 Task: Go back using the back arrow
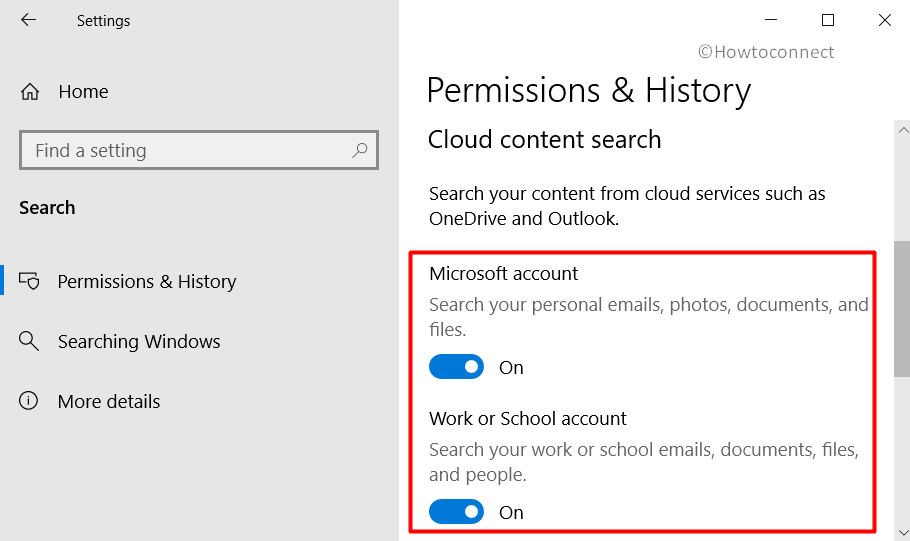point(28,20)
